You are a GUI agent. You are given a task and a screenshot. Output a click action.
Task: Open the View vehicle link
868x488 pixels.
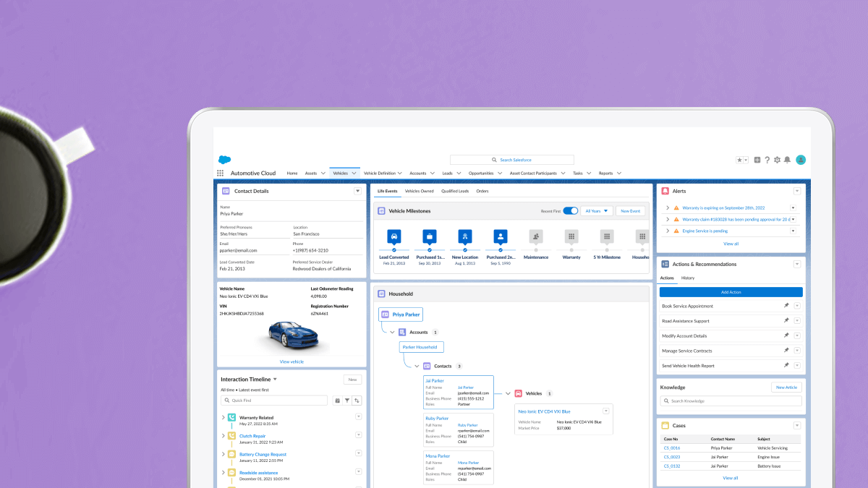292,361
